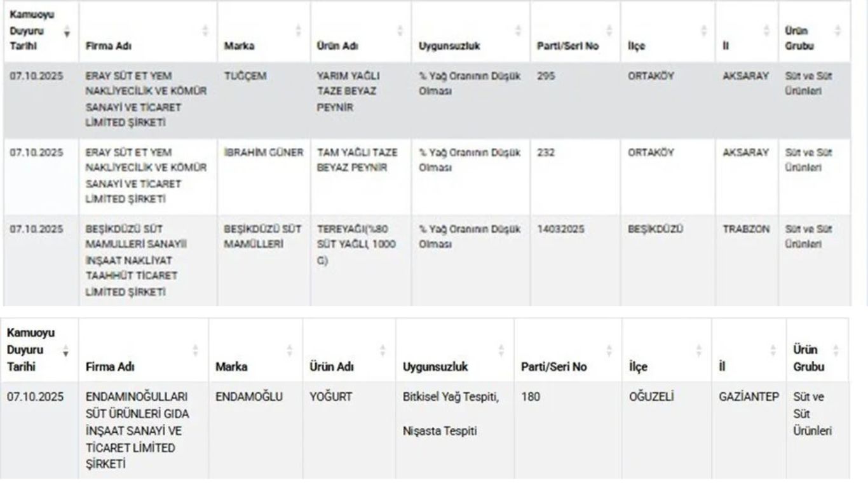Select the YOĞURT product cell
868x488 pixels.
[331, 398]
